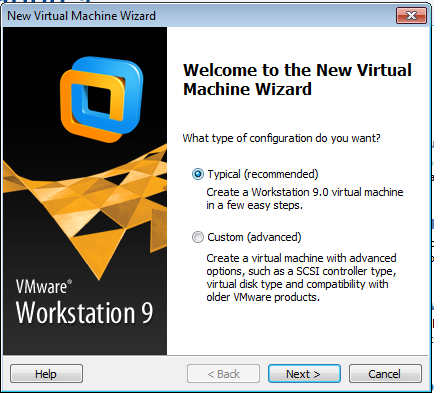Screen dimensions: 434x393
Task: Click the "Welcome to the New Virtual Machine Wizard" heading
Action: 297,79
